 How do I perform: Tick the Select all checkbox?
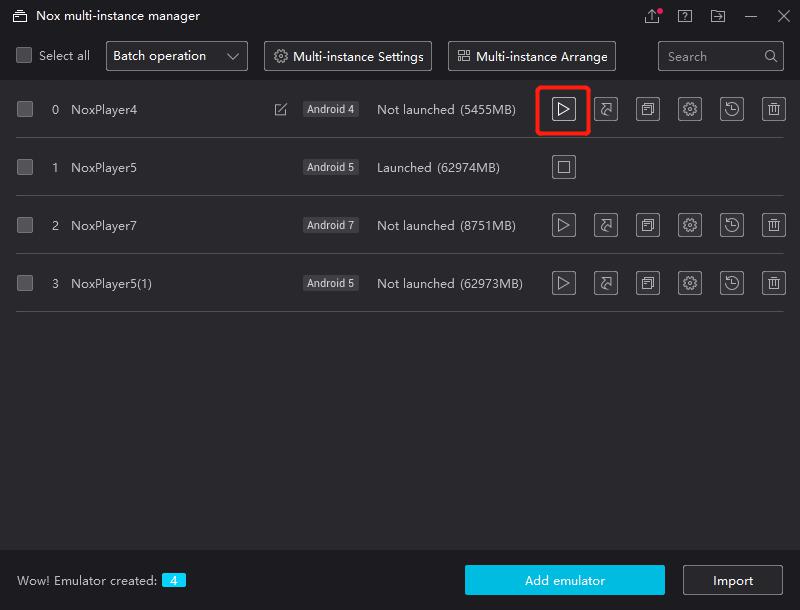coord(24,55)
